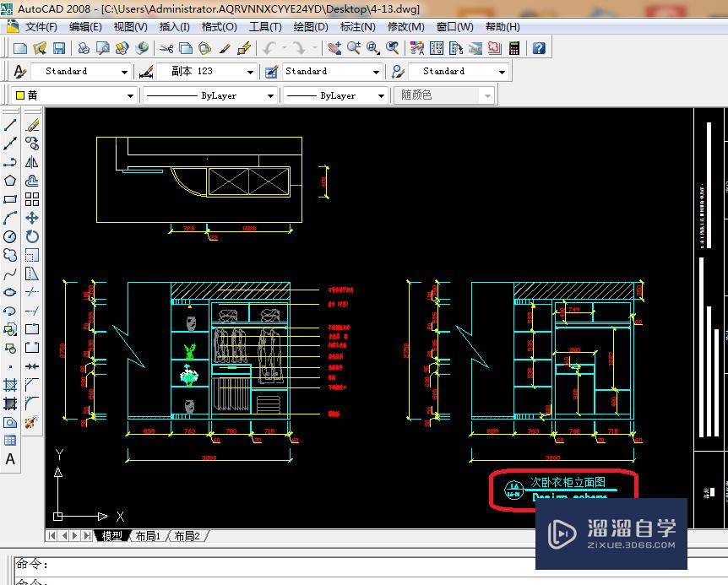Select the Chamfer tool
Image resolution: width=728 pixels, height=585 pixels.
32,385
